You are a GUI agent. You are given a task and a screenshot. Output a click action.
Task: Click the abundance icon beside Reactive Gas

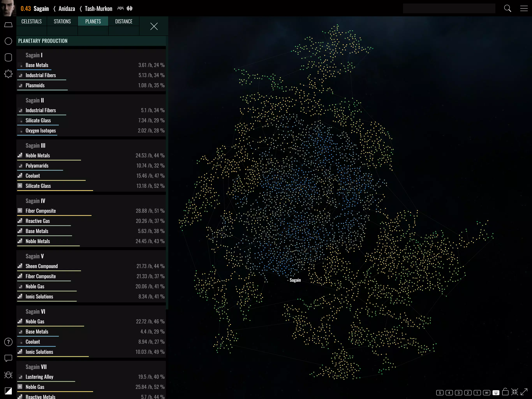point(20,221)
